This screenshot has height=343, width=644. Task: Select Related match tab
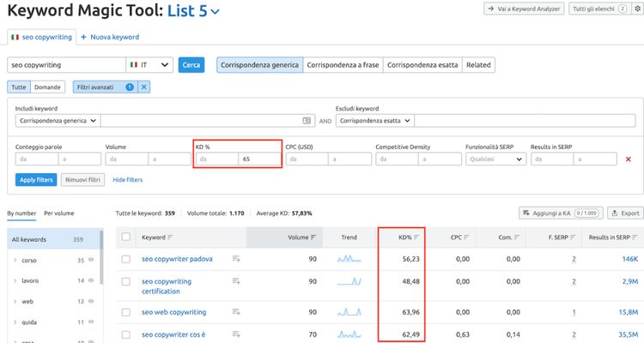coord(478,65)
